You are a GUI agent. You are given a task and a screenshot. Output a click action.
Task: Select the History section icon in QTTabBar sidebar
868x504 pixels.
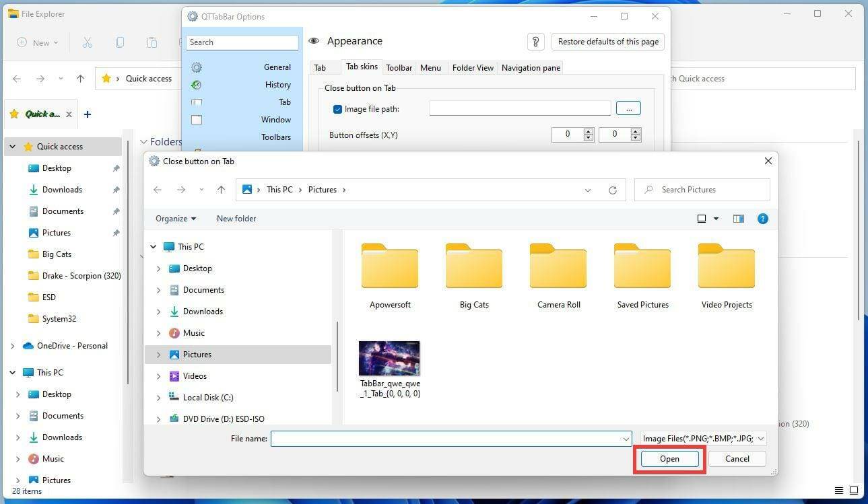pos(195,84)
